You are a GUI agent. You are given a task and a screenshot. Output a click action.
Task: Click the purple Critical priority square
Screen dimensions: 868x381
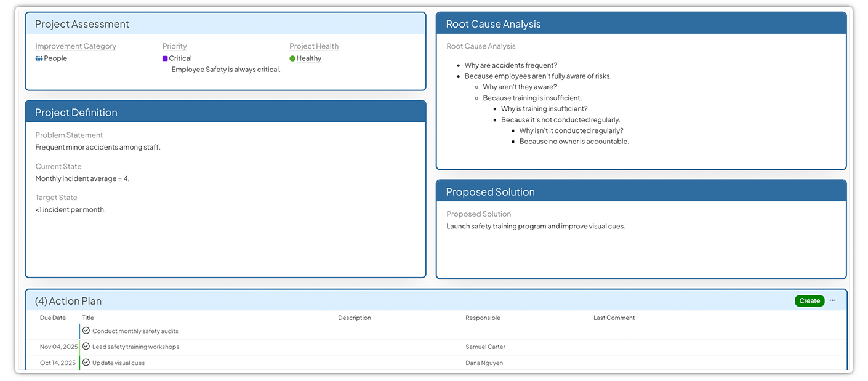click(165, 58)
